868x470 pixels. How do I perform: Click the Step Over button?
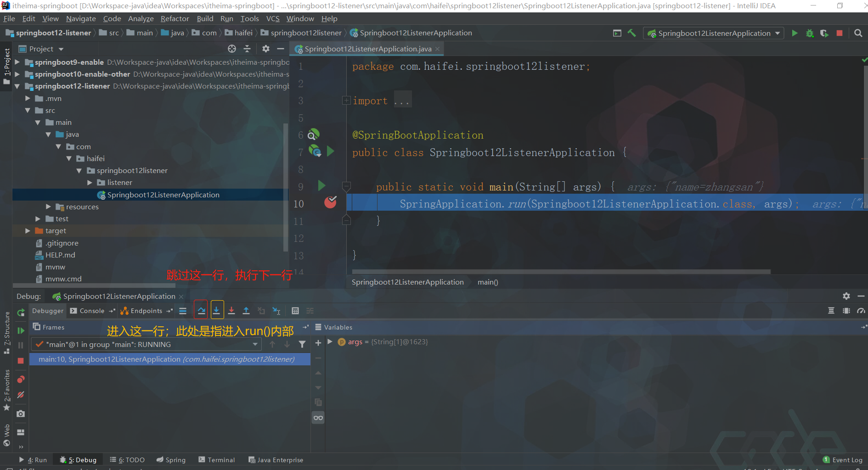point(201,311)
